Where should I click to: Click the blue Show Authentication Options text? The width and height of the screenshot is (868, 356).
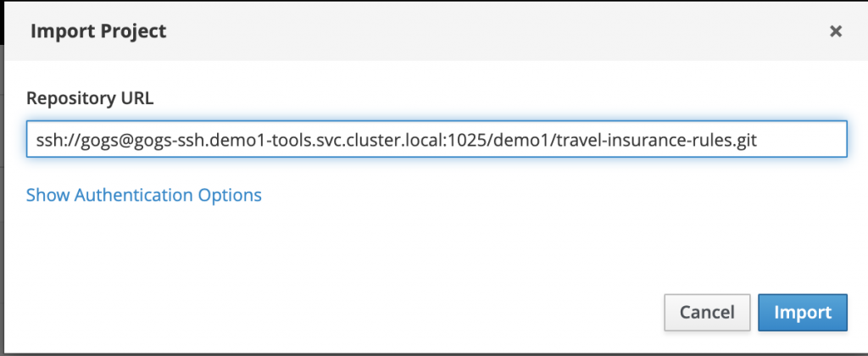pyautogui.click(x=144, y=195)
